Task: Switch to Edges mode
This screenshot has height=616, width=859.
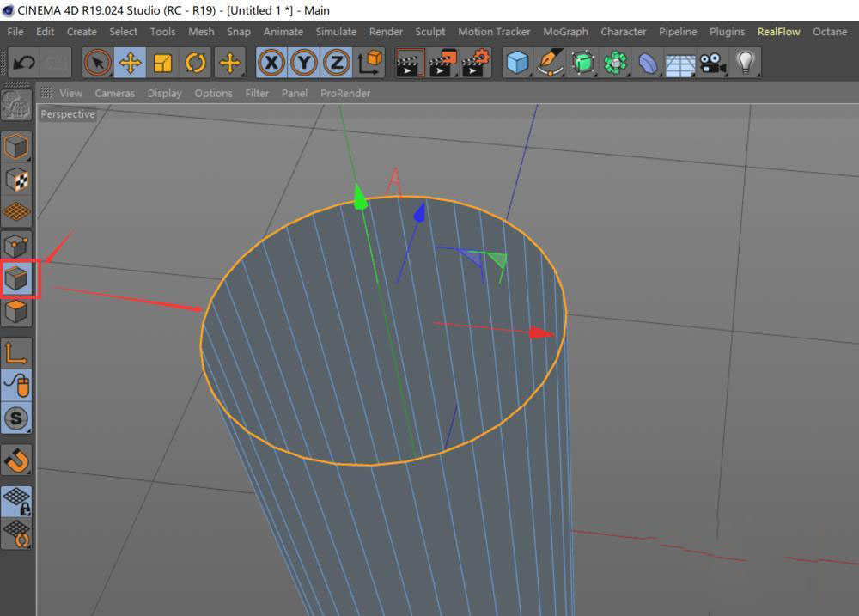Action: click(x=15, y=279)
